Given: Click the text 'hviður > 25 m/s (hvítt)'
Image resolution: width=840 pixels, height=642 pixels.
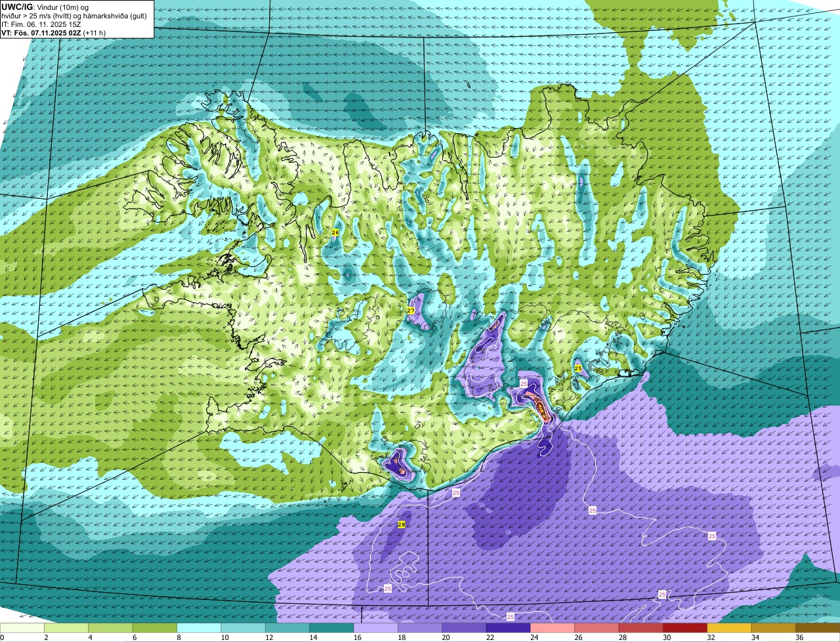Looking at the screenshot, I should click(x=37, y=16).
